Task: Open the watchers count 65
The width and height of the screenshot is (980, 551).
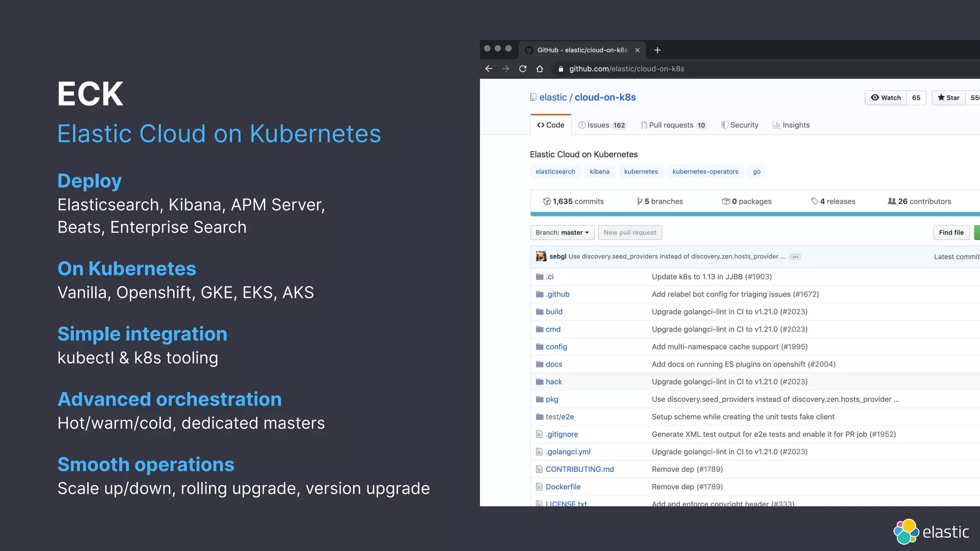Action: pos(916,98)
